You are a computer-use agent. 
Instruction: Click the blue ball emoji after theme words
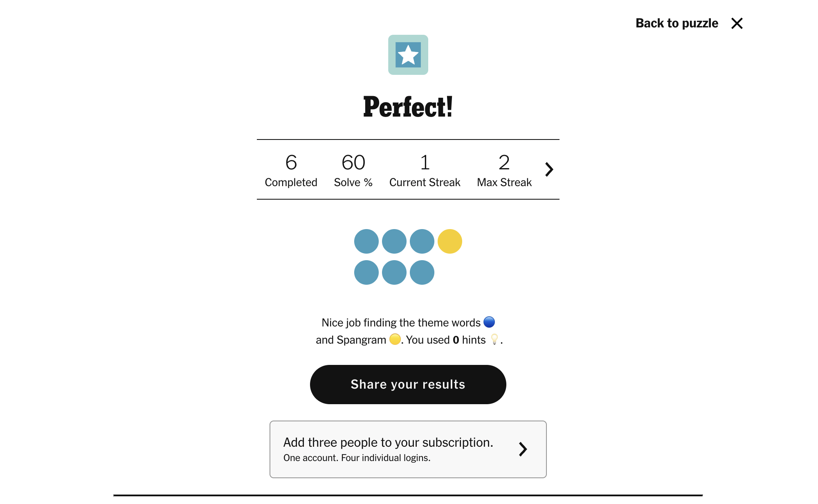[x=489, y=322]
